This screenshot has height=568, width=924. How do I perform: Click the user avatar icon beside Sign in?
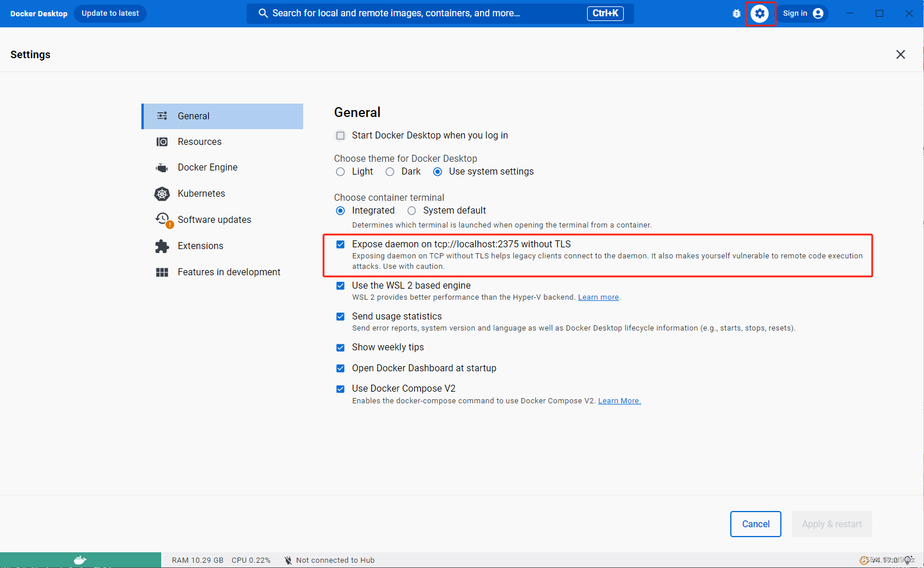coord(818,13)
